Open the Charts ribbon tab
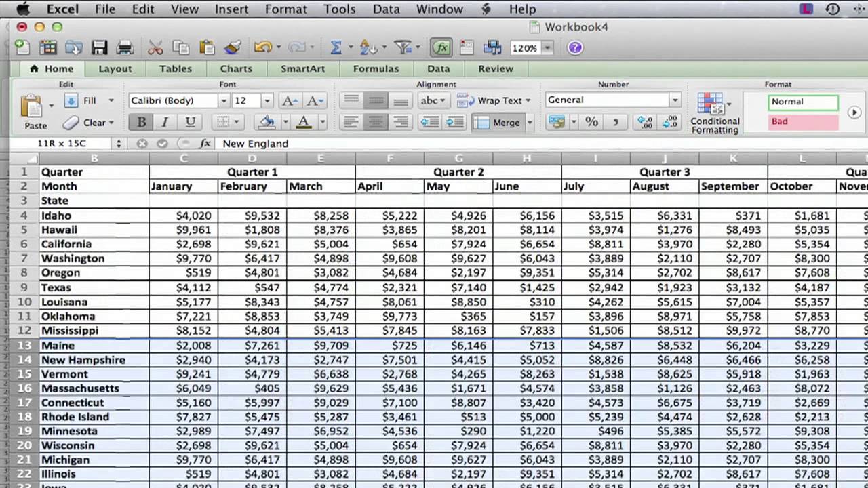Viewport: 868px width, 488px height. click(x=235, y=68)
